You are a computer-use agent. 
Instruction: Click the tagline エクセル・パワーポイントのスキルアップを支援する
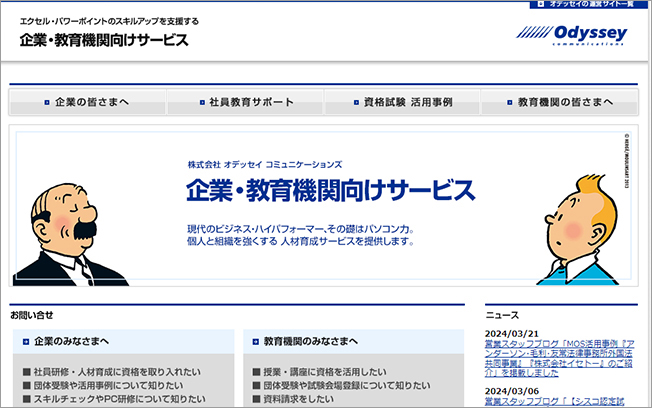click(x=109, y=21)
